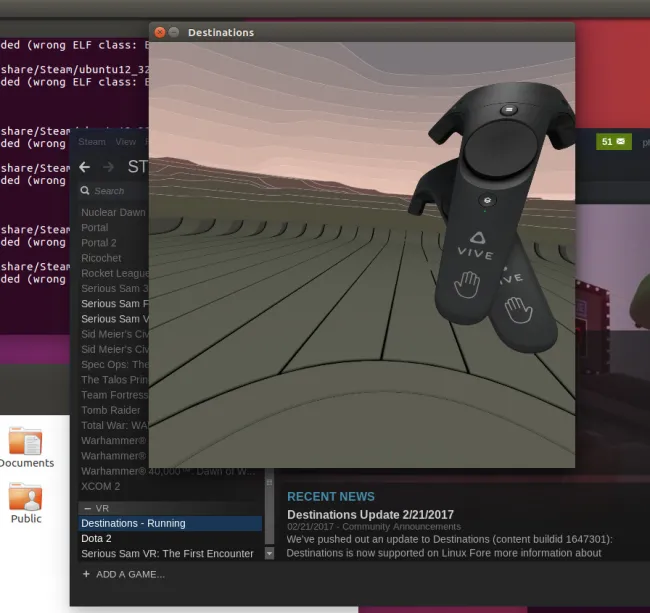The width and height of the screenshot is (650, 613).
Task: Select XCOM 2 in the game list
Action: coord(100,486)
